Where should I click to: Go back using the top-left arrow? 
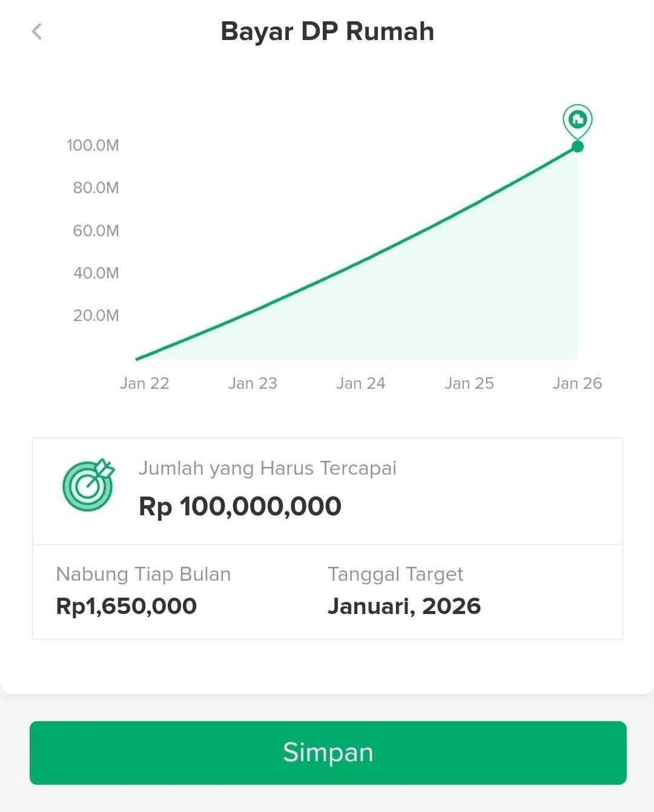click(37, 31)
